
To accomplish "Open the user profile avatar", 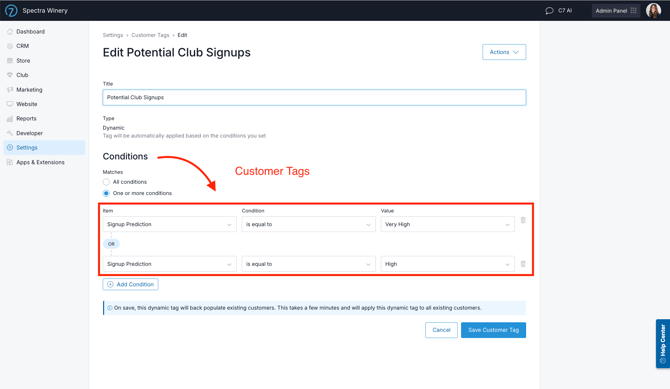I will click(x=653, y=10).
